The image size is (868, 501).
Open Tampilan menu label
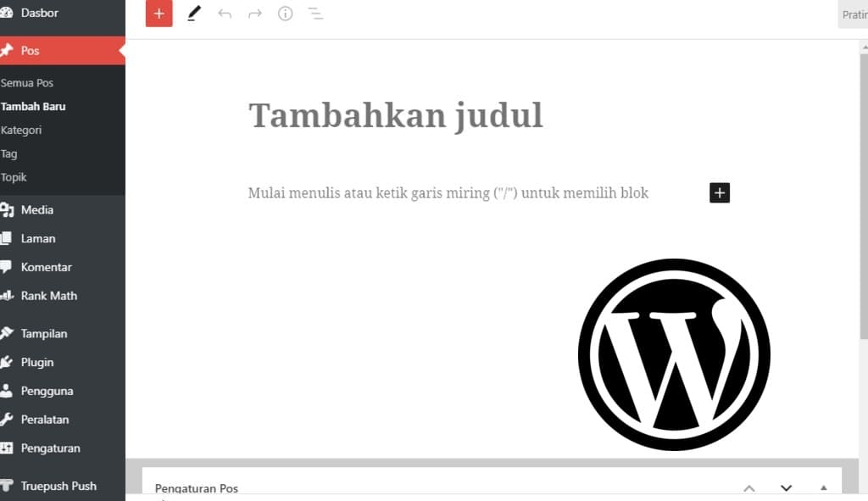click(x=44, y=334)
